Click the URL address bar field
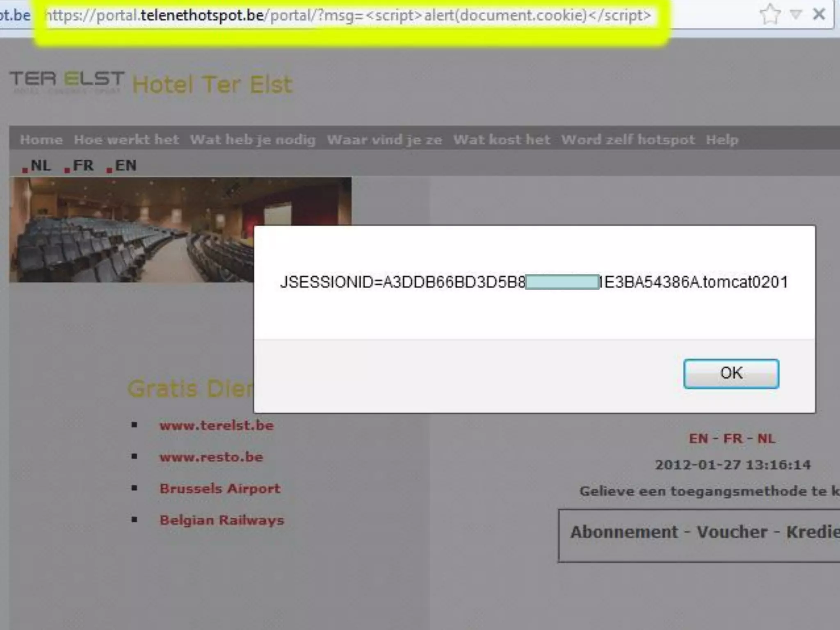Image resolution: width=840 pixels, height=630 pixels. pyautogui.click(x=349, y=16)
